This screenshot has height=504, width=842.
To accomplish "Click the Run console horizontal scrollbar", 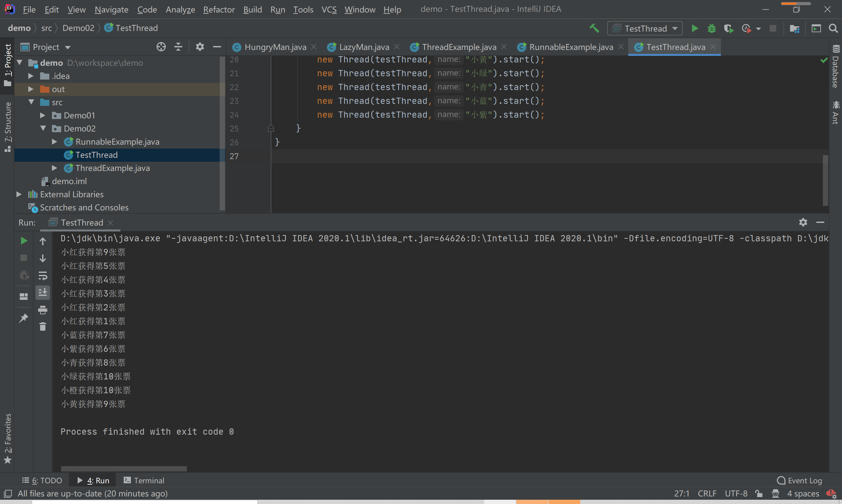I will [x=124, y=468].
